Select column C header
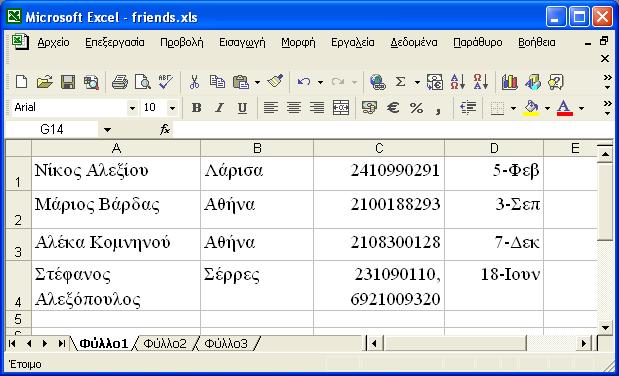Screen dimensions: 619x376 pyautogui.click(x=379, y=148)
